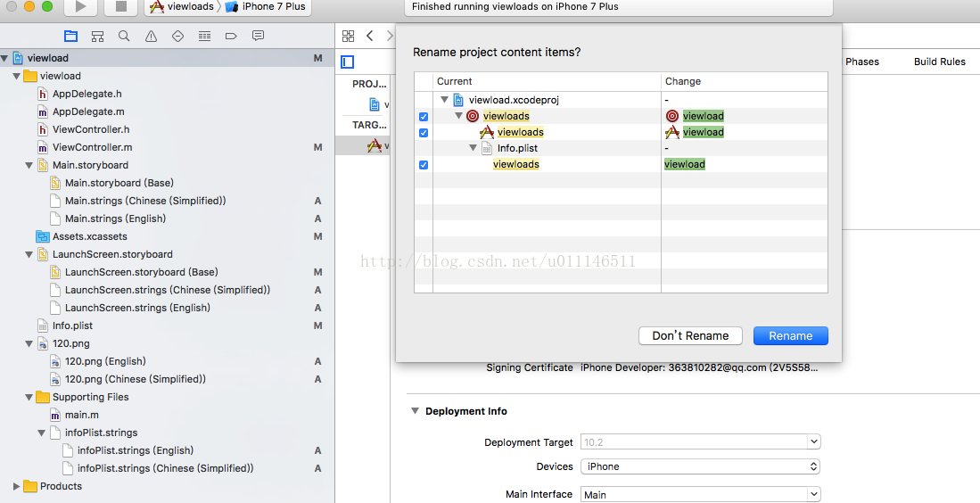Collapse viewloads target row in dialog

click(x=458, y=116)
